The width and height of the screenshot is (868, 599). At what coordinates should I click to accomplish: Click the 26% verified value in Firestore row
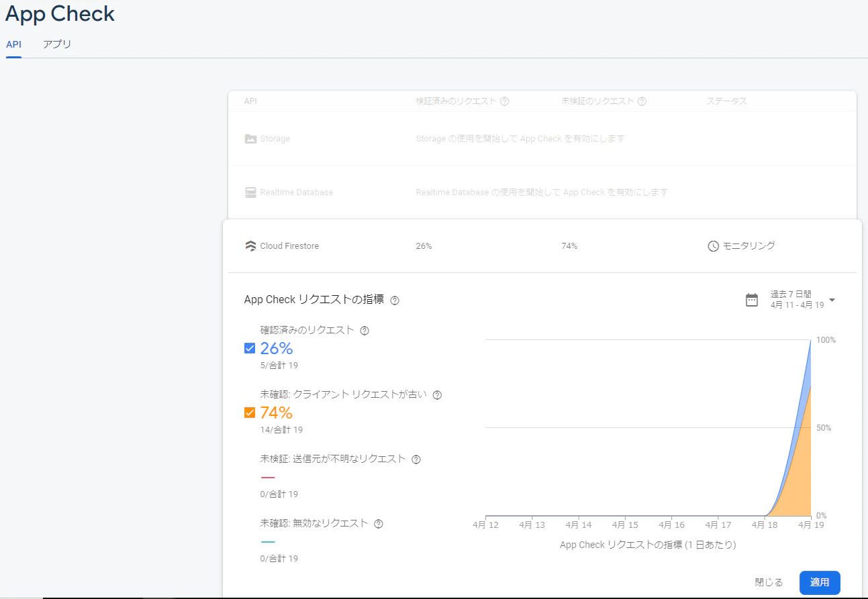(x=424, y=246)
